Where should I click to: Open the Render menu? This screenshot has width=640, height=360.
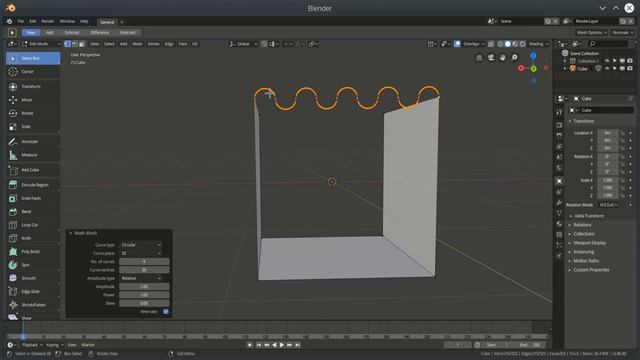tap(48, 21)
